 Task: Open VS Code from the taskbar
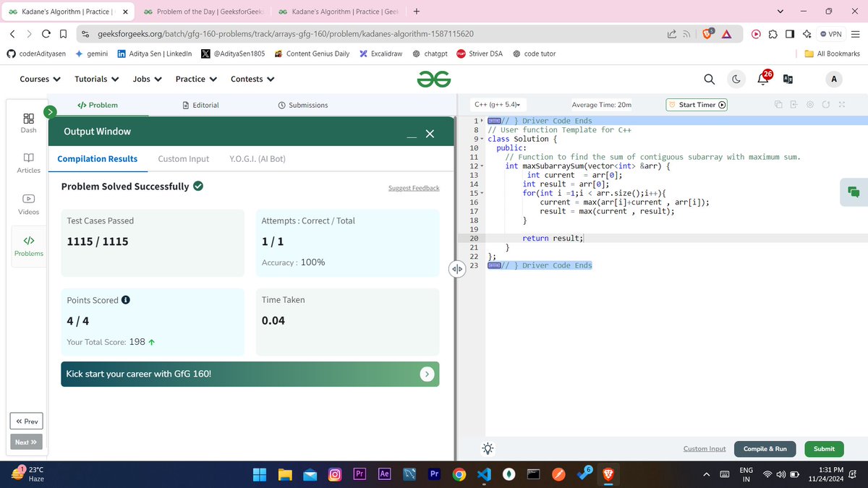click(x=484, y=474)
